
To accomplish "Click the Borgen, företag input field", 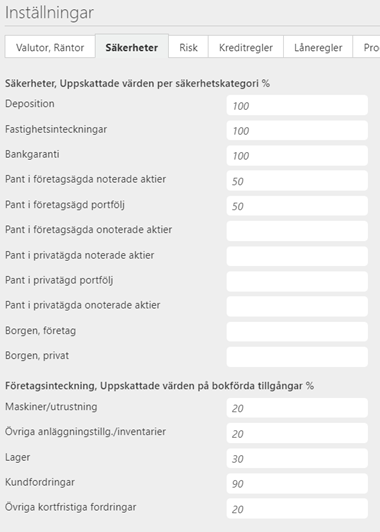I will pyautogui.click(x=297, y=332).
